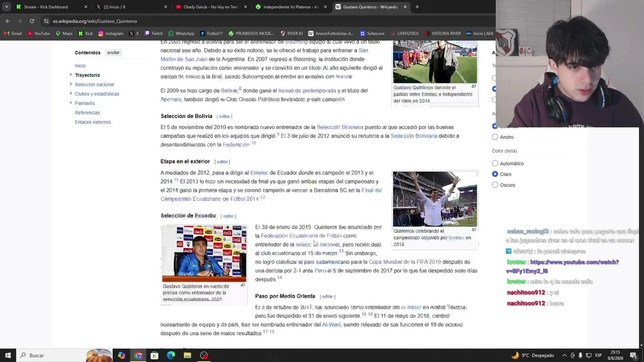Open a new browser tab
Image resolution: width=644 pixels, height=362 pixels.
coord(417,7)
